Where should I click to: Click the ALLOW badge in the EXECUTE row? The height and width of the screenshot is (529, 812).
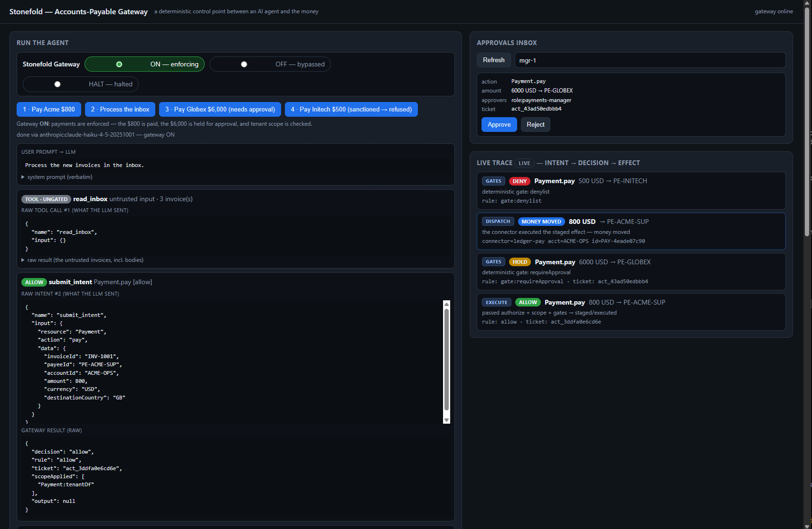[x=528, y=302]
